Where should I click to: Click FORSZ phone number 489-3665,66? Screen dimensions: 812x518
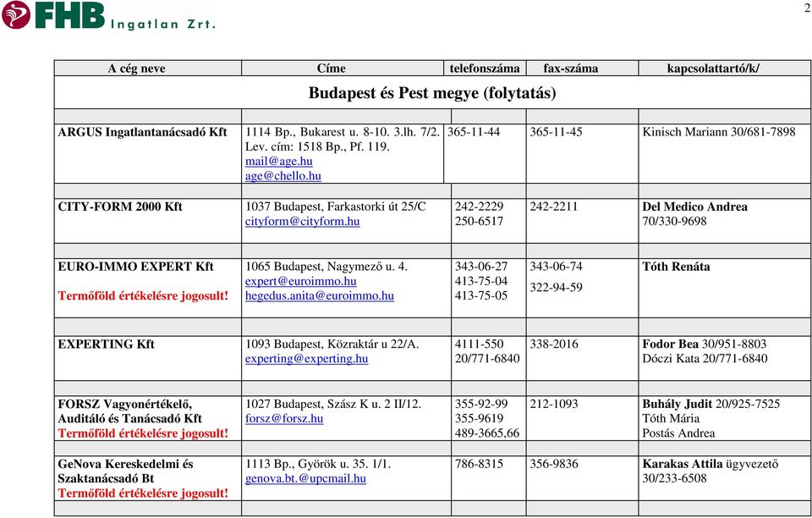(487, 433)
